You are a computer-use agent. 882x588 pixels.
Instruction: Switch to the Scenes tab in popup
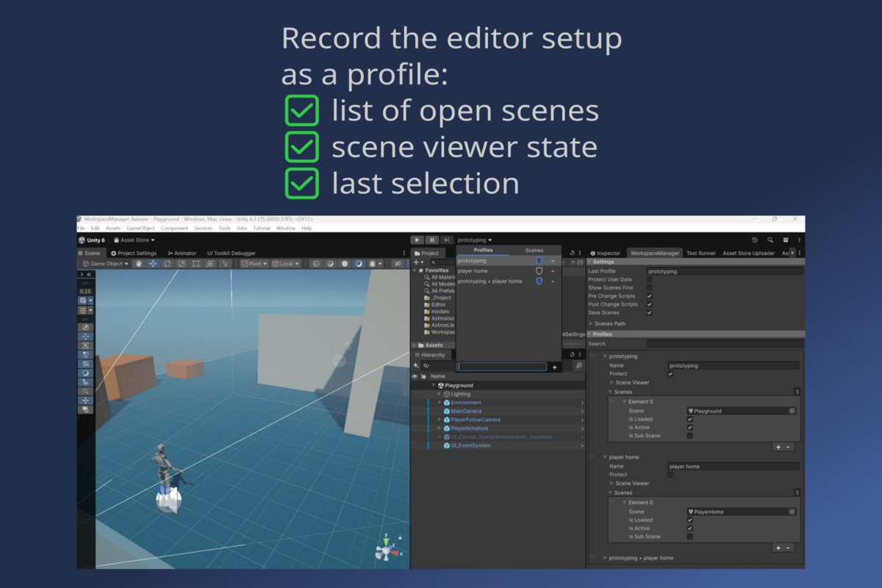(x=534, y=250)
